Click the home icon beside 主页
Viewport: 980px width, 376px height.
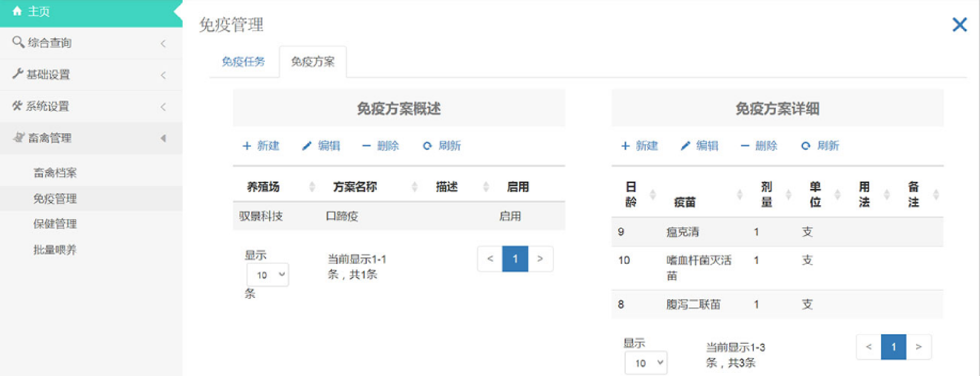(17, 11)
